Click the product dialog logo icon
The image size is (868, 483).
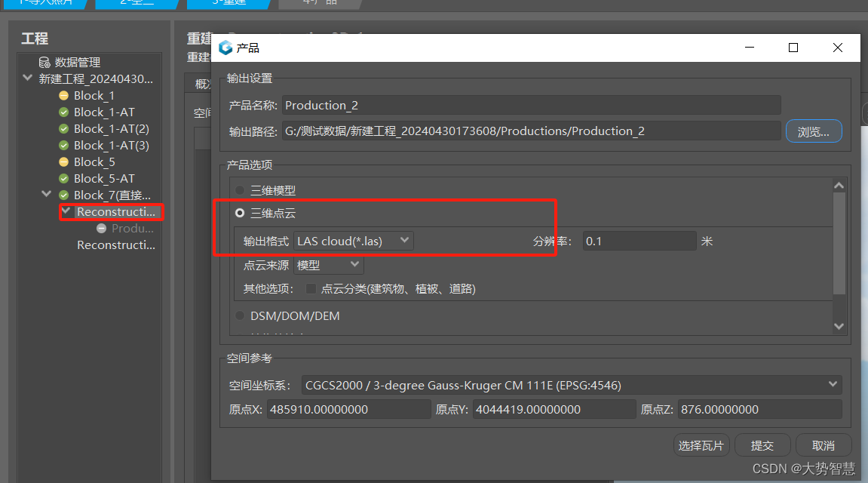click(x=225, y=48)
